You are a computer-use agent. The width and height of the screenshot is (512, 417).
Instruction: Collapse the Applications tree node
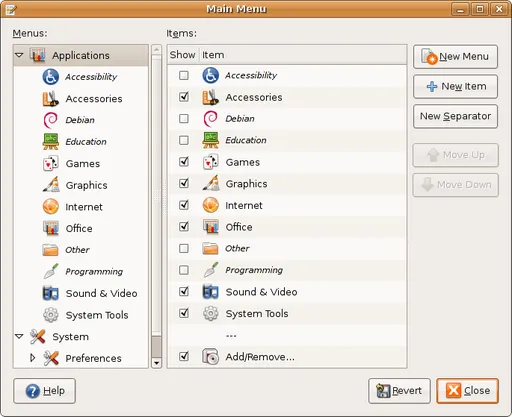point(19,55)
